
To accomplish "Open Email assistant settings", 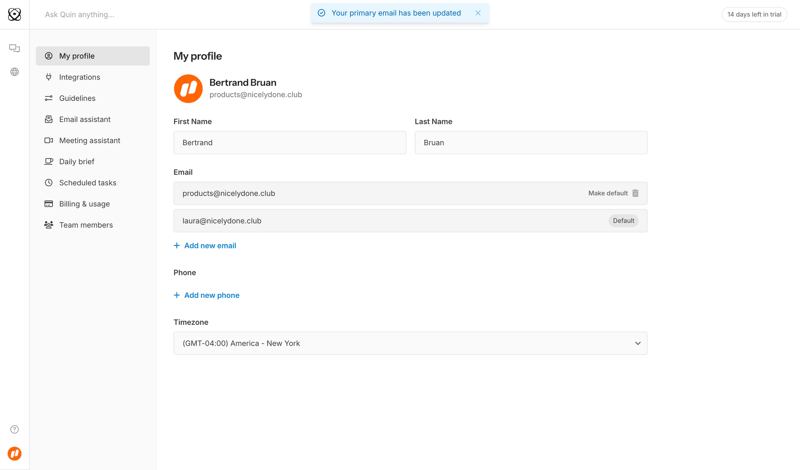I will pos(84,119).
